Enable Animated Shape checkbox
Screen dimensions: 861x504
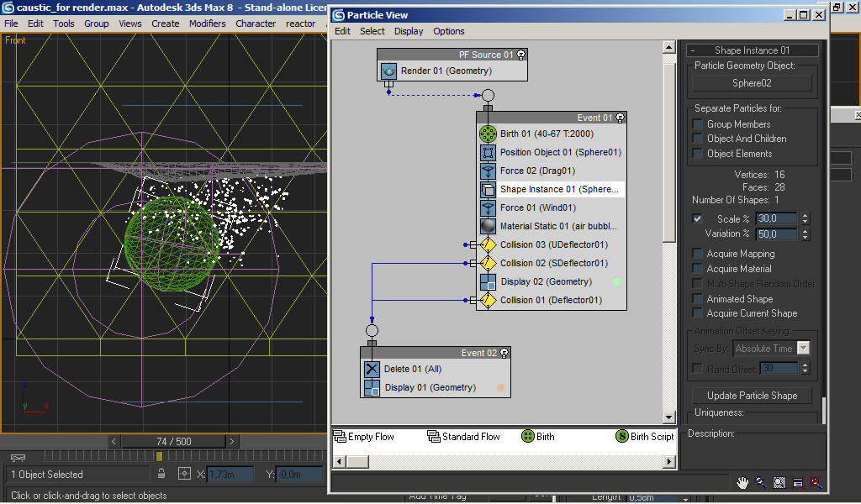click(x=697, y=299)
